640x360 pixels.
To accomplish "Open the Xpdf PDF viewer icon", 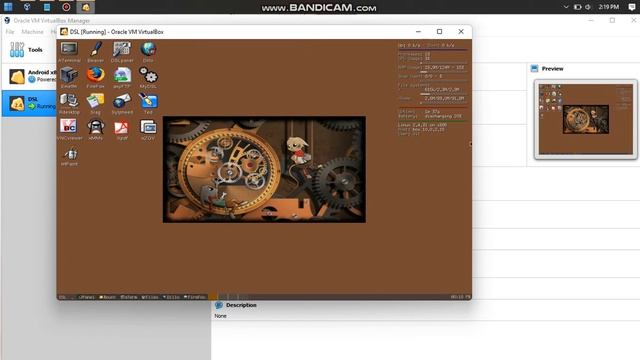I will (x=122, y=127).
